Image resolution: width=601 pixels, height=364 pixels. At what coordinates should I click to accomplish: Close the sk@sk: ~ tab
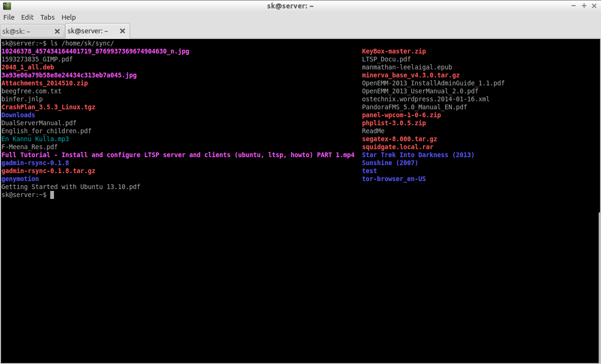click(57, 31)
